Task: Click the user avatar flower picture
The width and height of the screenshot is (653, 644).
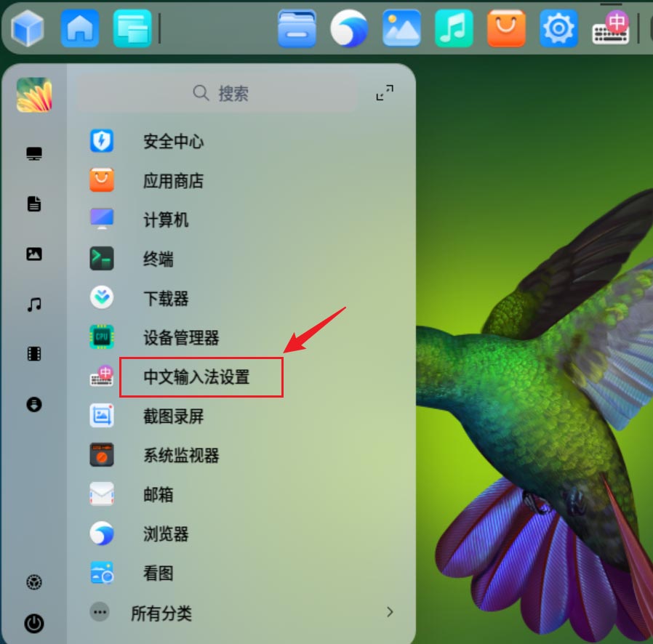Action: (x=34, y=95)
